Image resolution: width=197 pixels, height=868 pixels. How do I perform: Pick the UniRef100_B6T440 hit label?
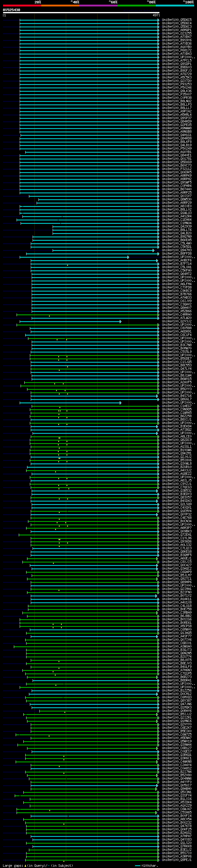177,189
